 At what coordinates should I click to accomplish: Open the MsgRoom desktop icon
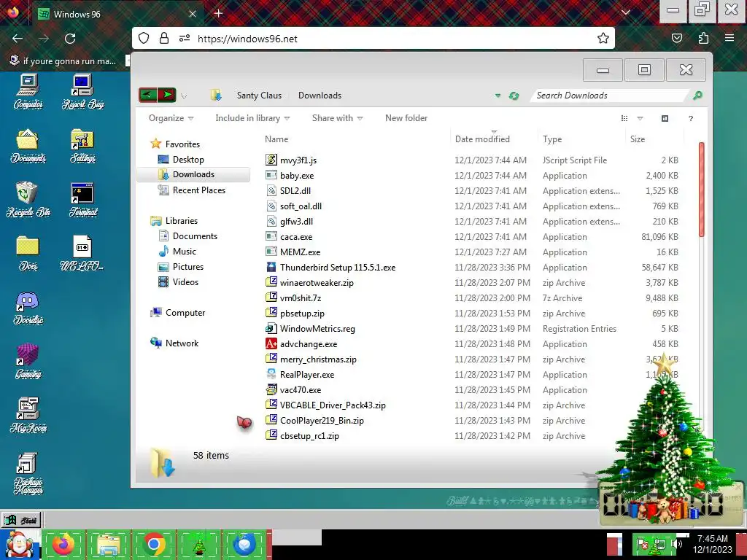point(28,415)
